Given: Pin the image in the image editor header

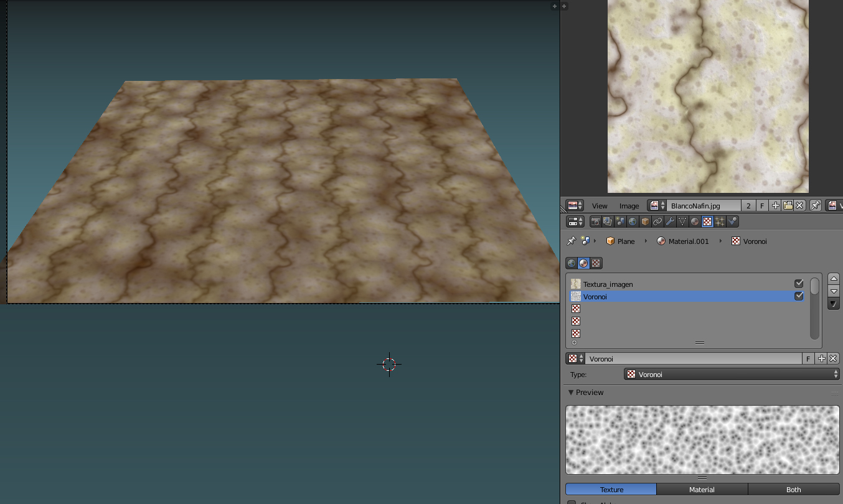Looking at the screenshot, I should click(815, 205).
